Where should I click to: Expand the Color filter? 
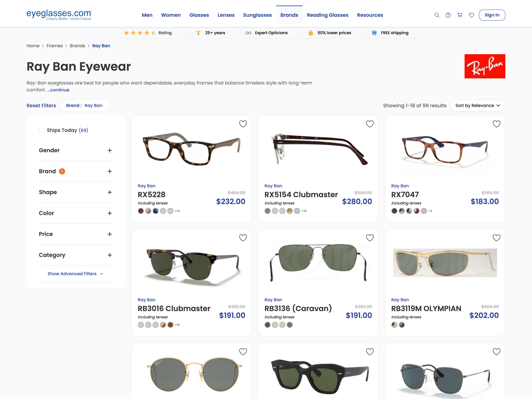[x=76, y=213]
